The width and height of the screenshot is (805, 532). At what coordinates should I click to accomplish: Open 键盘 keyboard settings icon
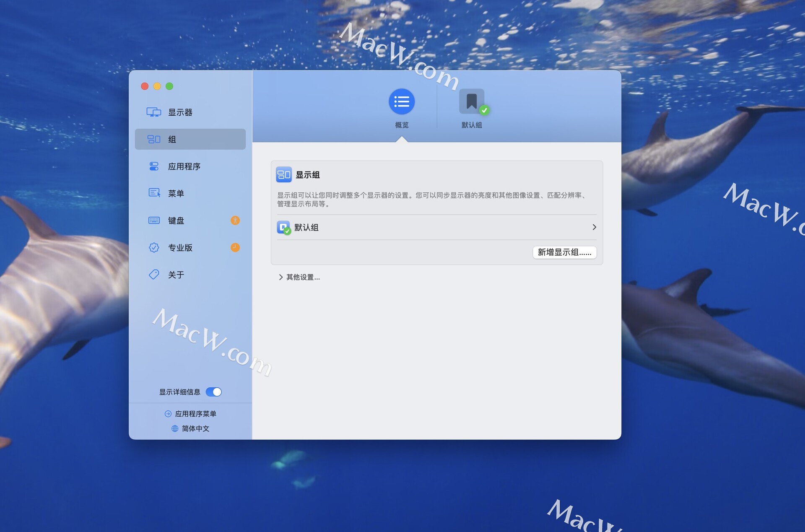(x=153, y=221)
